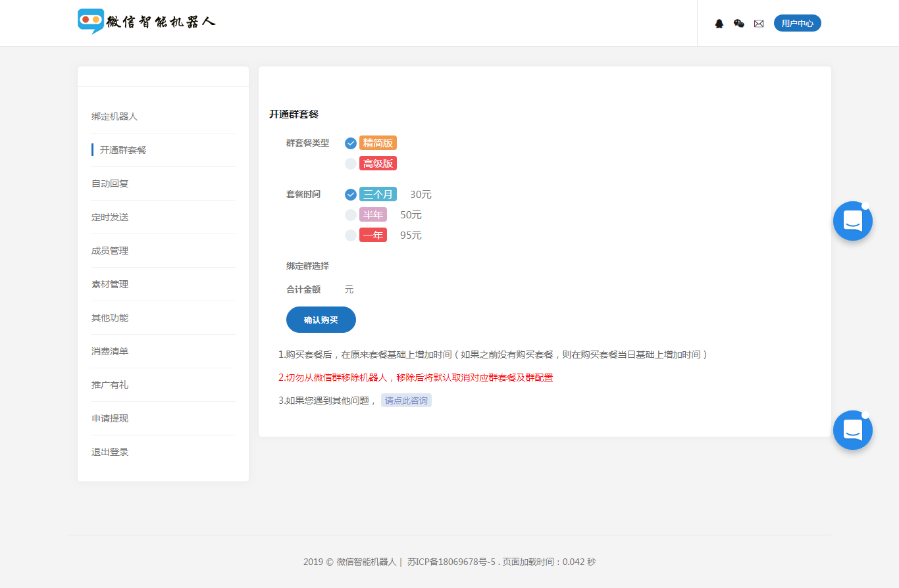899x588 pixels.
Task: Choose the 三个月 duration radio
Action: pyautogui.click(x=351, y=195)
